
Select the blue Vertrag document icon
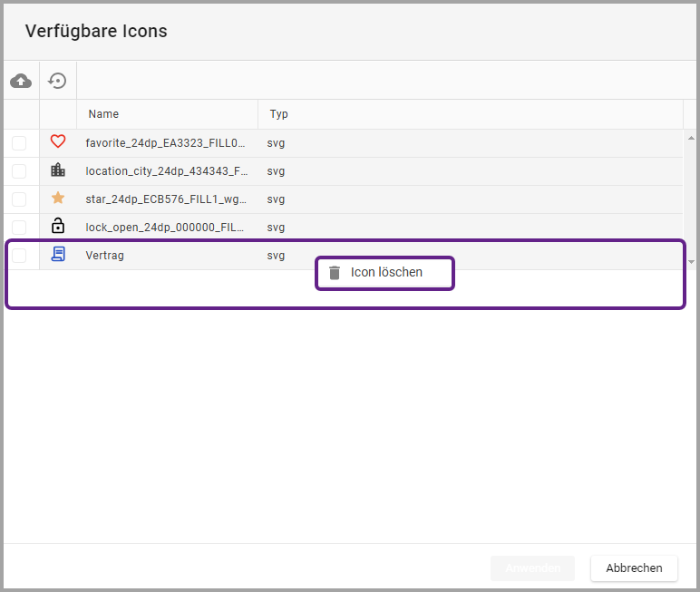(58, 255)
